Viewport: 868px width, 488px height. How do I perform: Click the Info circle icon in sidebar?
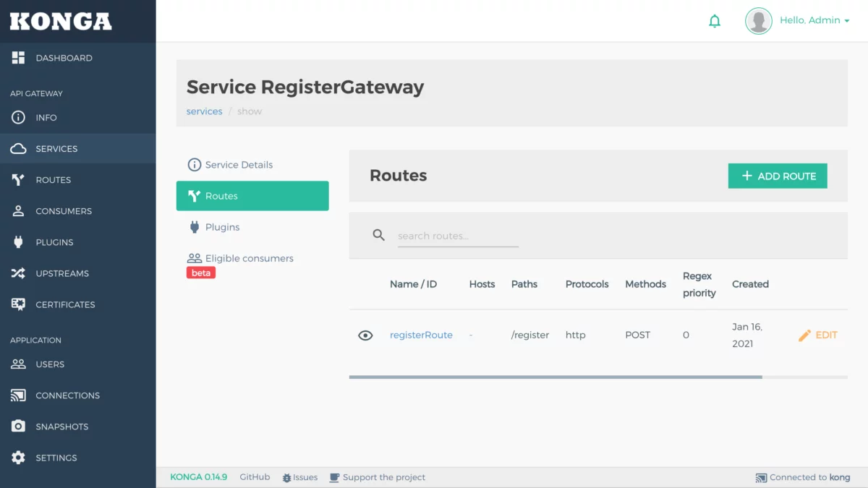click(19, 118)
